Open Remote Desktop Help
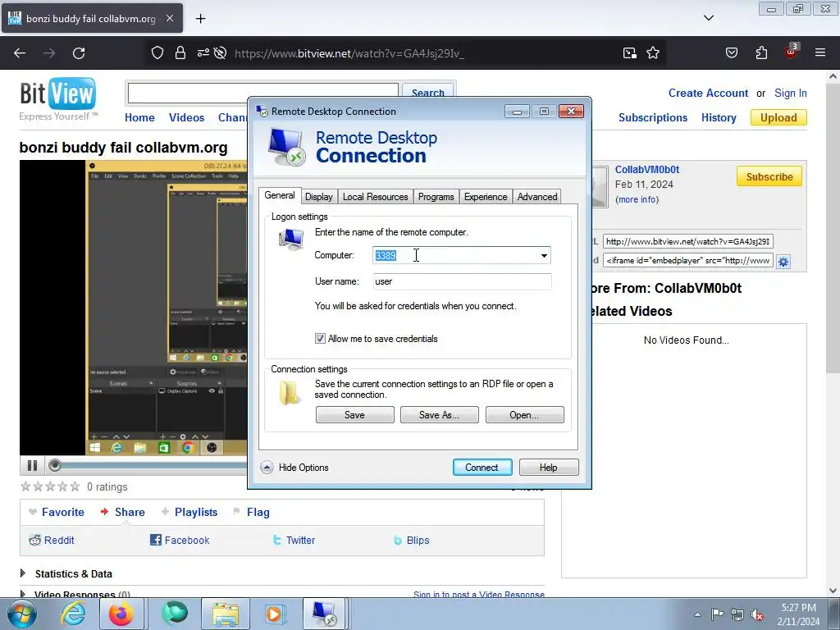840x630 pixels. click(549, 467)
